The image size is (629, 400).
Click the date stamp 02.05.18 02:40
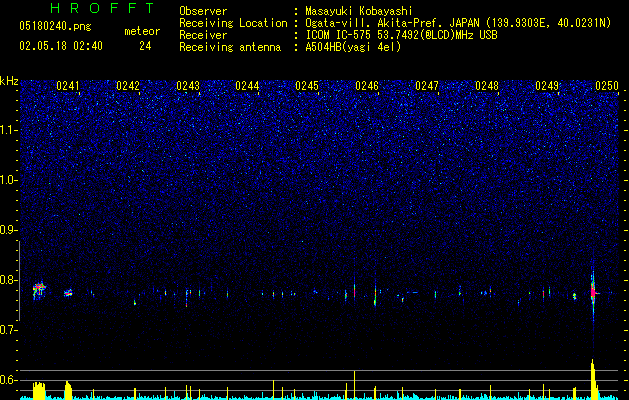61,46
